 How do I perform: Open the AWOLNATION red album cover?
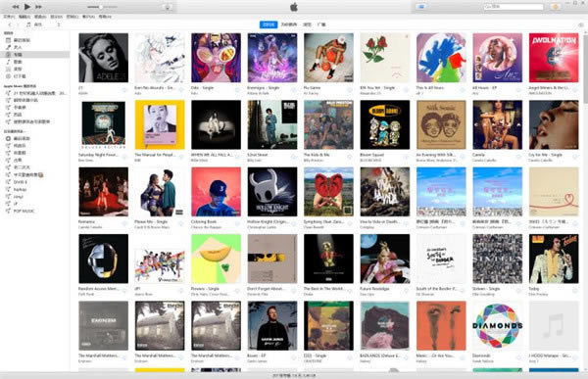pos(554,58)
